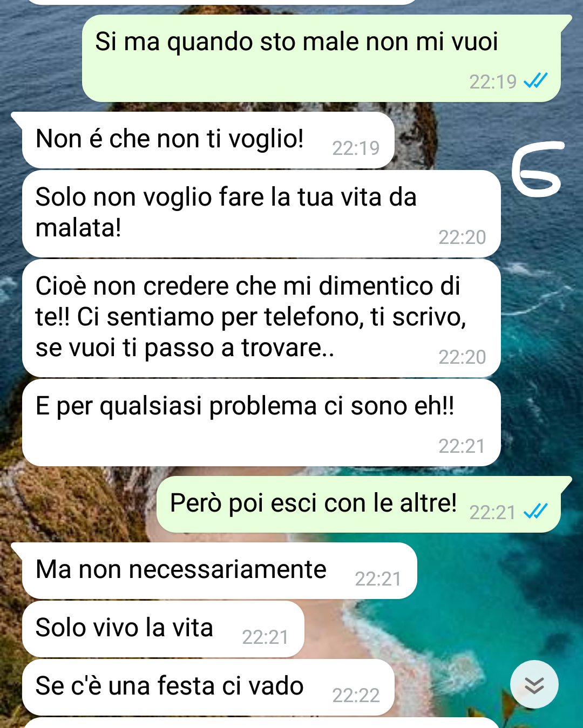Select sent message 'Però poi esci con le altre!'
The image size is (583, 728).
tap(358, 504)
